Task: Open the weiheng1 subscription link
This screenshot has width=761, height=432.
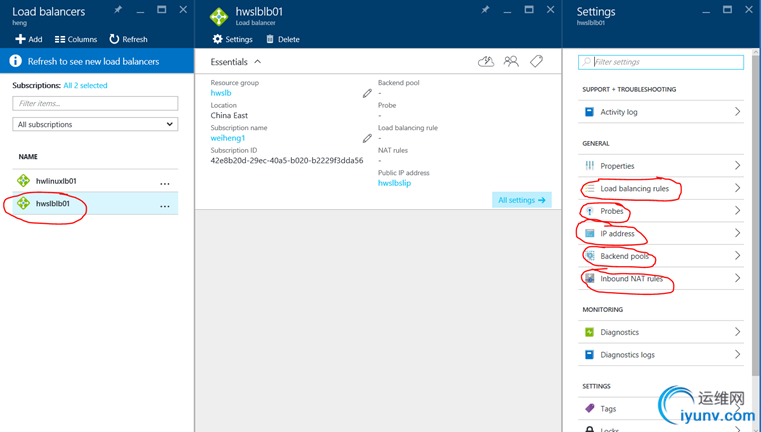Action: [x=228, y=138]
